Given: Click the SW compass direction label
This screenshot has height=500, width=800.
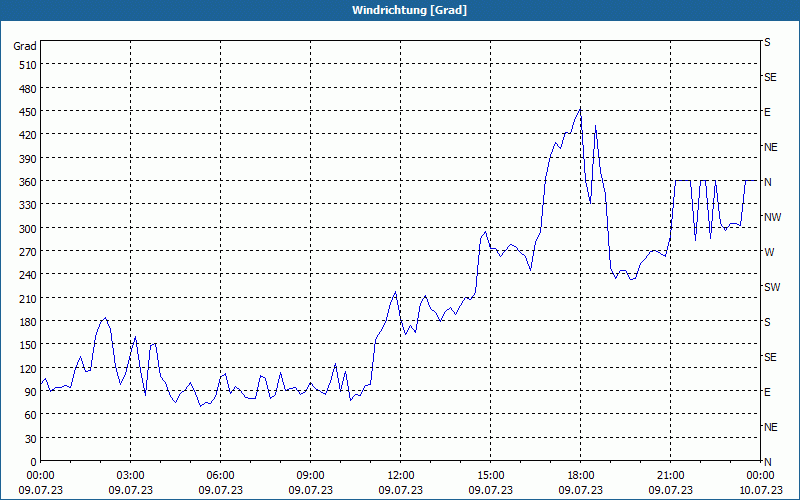Looking at the screenshot, I should (771, 287).
